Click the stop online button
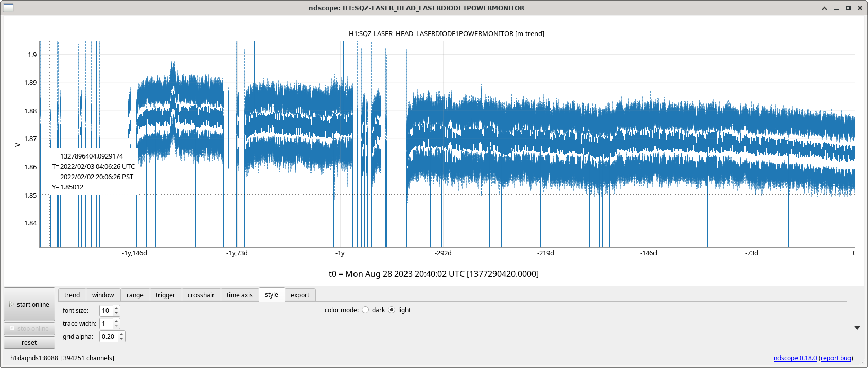 29,328
